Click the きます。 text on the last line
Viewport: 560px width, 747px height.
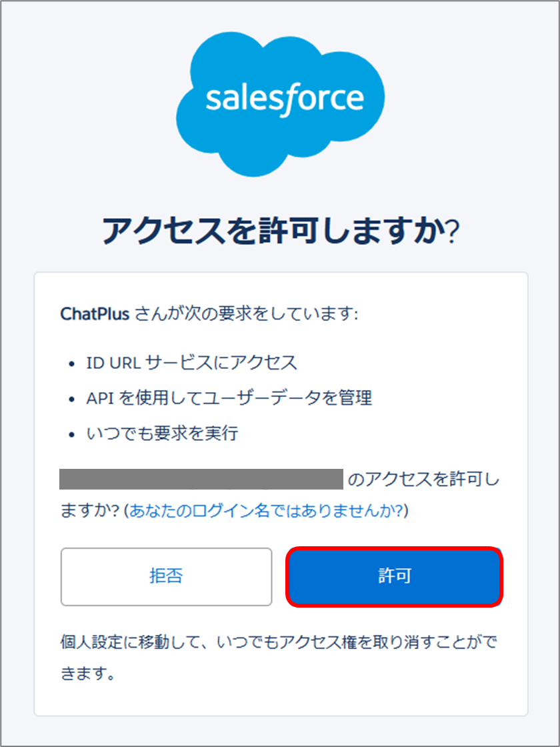click(x=87, y=673)
